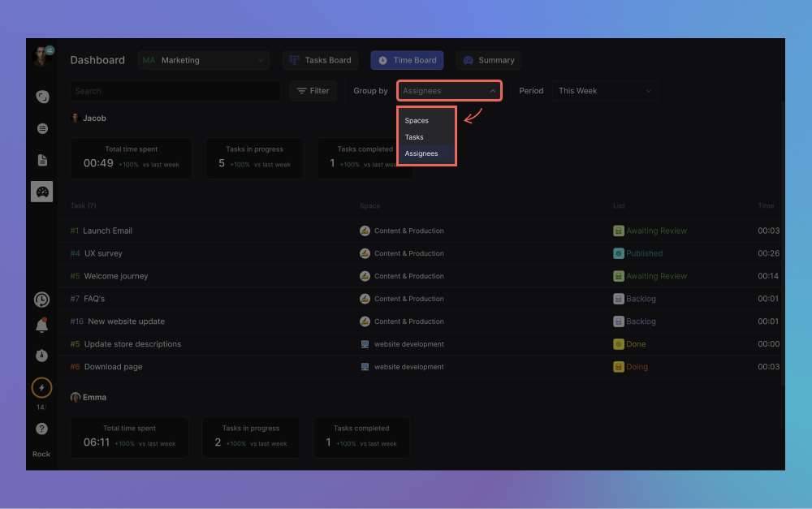Click the chat spaces sidebar icon
Screen dimensions: 812x509
tap(42, 97)
